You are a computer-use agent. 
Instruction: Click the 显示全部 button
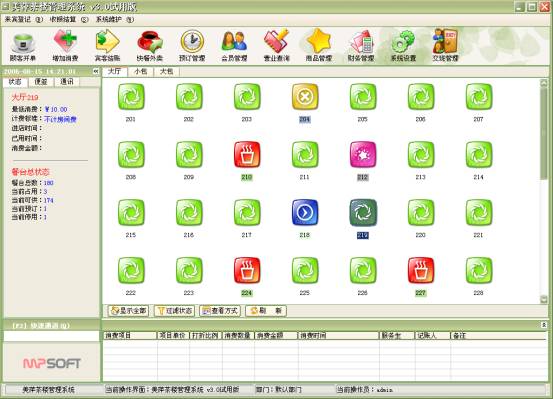128,311
